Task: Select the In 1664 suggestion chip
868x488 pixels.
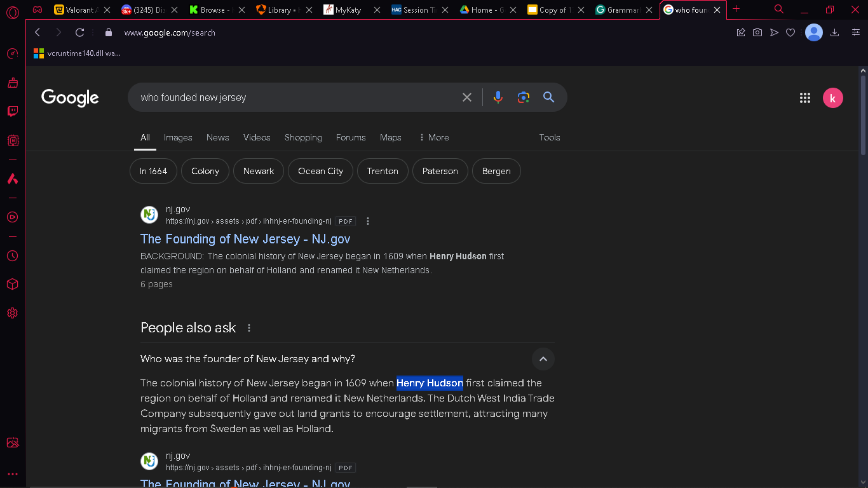Action: tap(153, 171)
